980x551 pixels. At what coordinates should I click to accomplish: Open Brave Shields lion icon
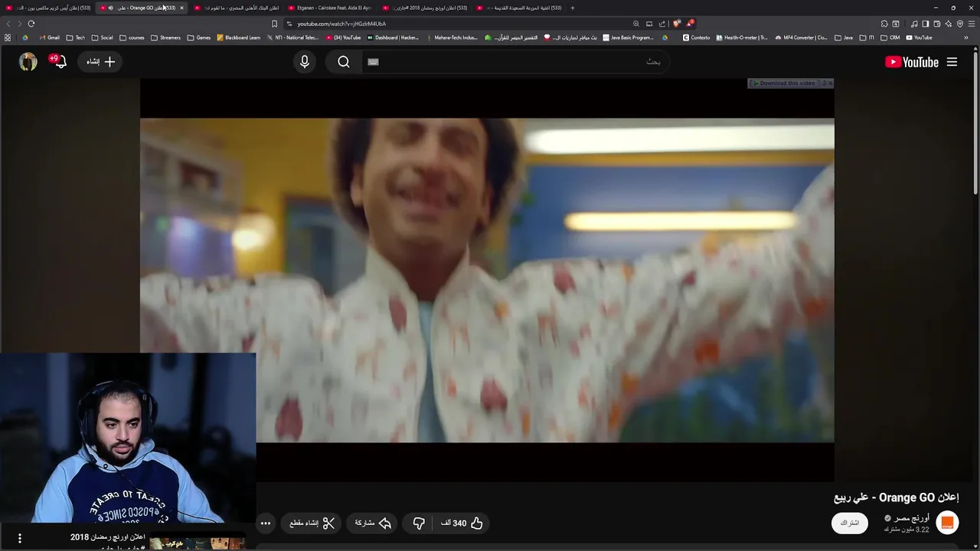677,24
